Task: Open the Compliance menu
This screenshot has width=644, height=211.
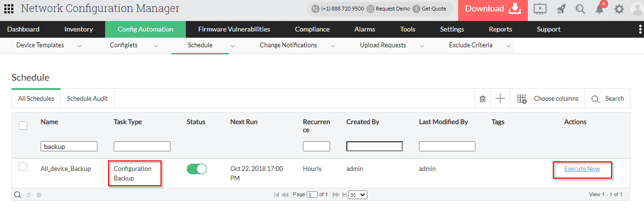Action: click(312, 29)
